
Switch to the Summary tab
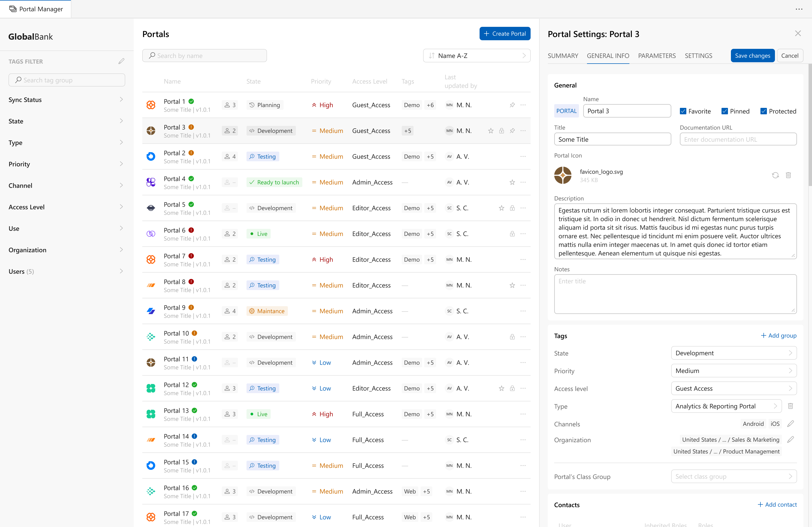(563, 56)
